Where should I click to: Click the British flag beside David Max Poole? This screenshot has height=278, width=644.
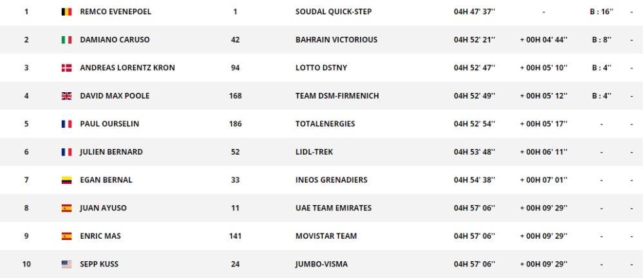point(66,96)
